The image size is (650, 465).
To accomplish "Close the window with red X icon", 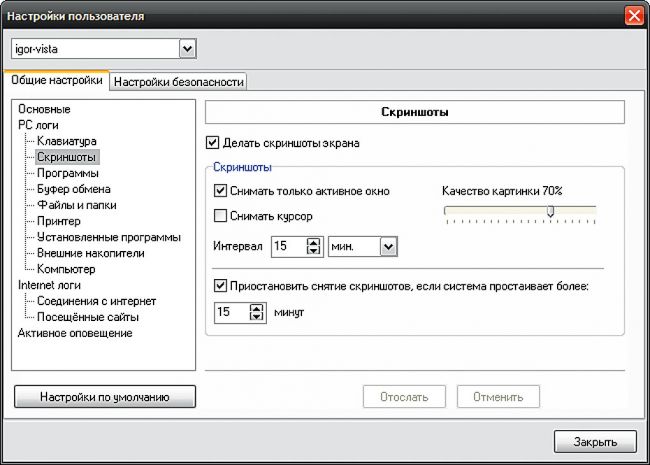I will [633, 17].
